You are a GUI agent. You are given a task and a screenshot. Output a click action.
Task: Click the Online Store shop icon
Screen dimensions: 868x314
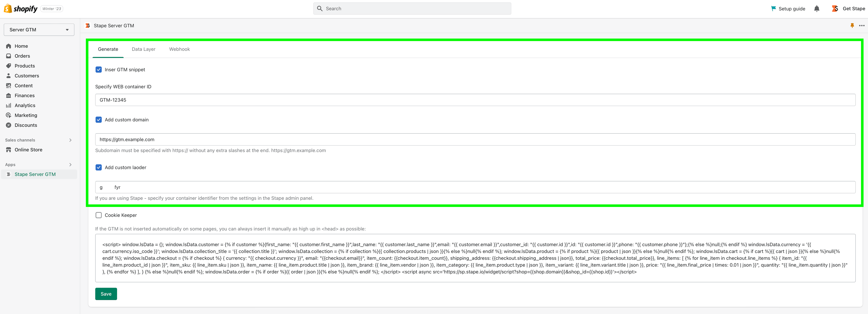pos(9,150)
